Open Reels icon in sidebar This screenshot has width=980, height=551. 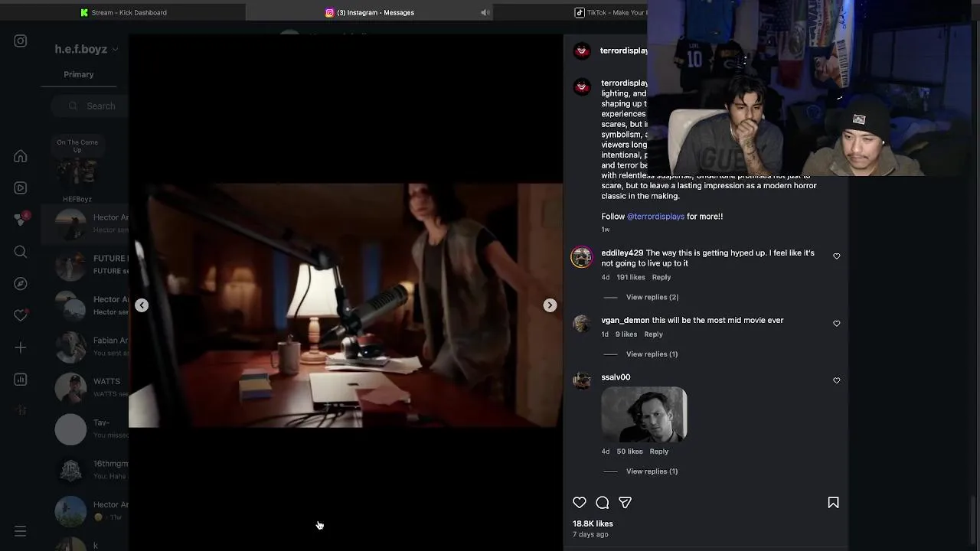pyautogui.click(x=21, y=187)
